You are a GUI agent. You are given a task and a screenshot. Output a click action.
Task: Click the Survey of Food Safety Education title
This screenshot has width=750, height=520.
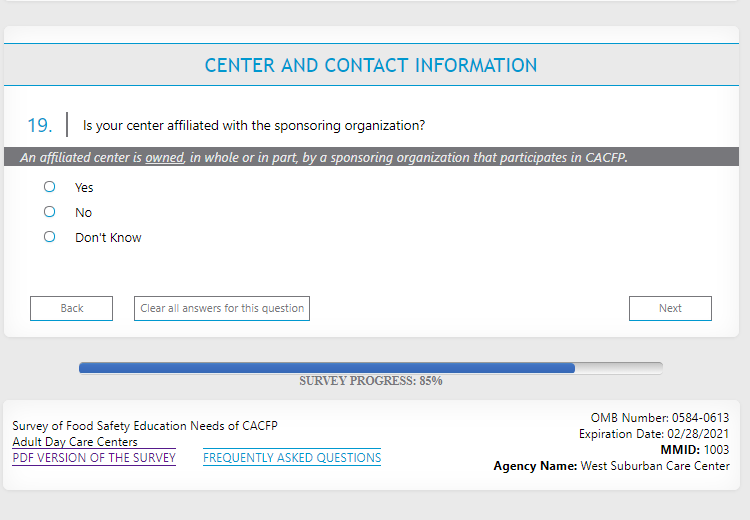(145, 426)
